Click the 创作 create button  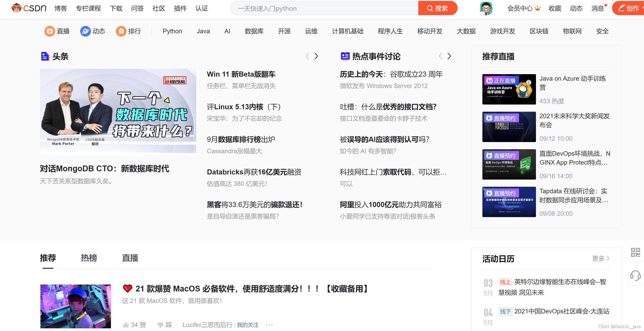tap(628, 8)
